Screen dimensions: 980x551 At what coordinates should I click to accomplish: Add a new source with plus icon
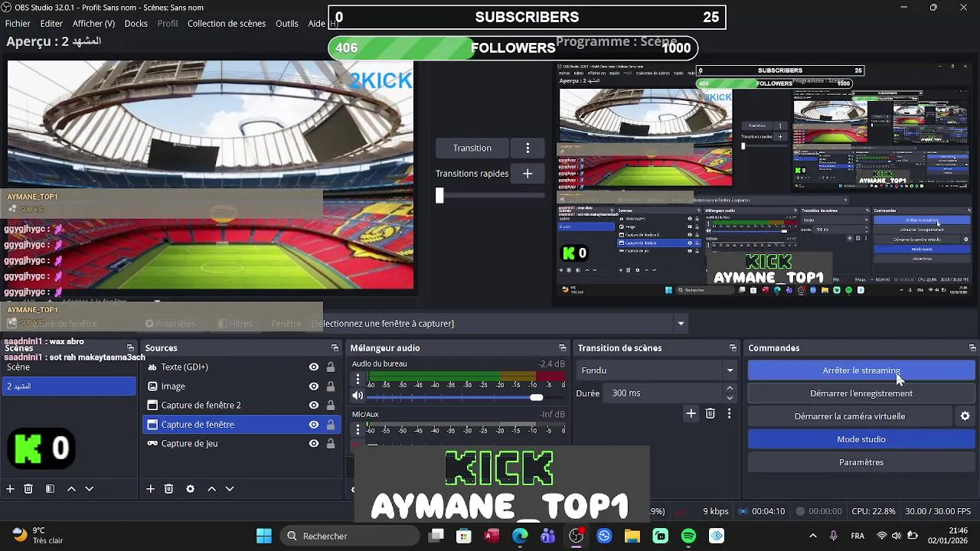(150, 489)
